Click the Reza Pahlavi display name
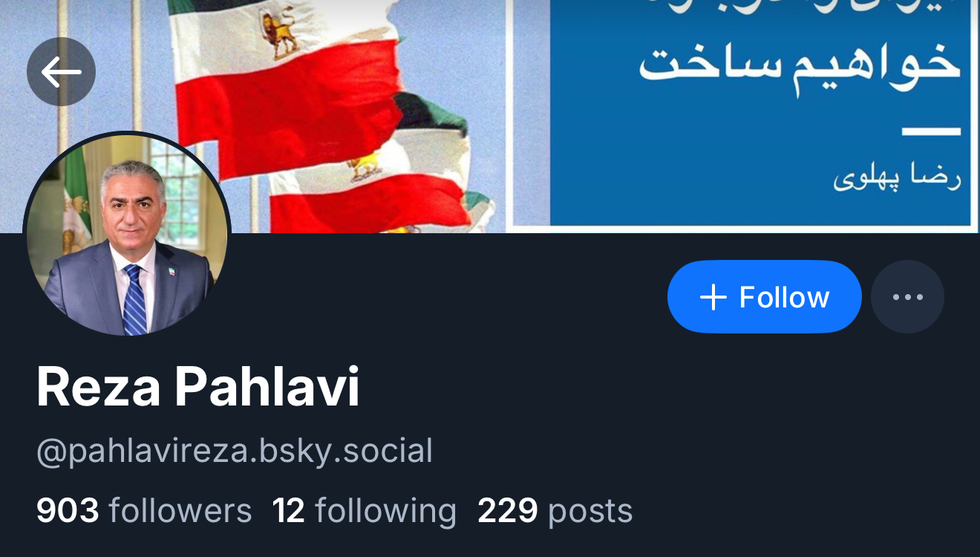This screenshot has width=980, height=557. [198, 388]
